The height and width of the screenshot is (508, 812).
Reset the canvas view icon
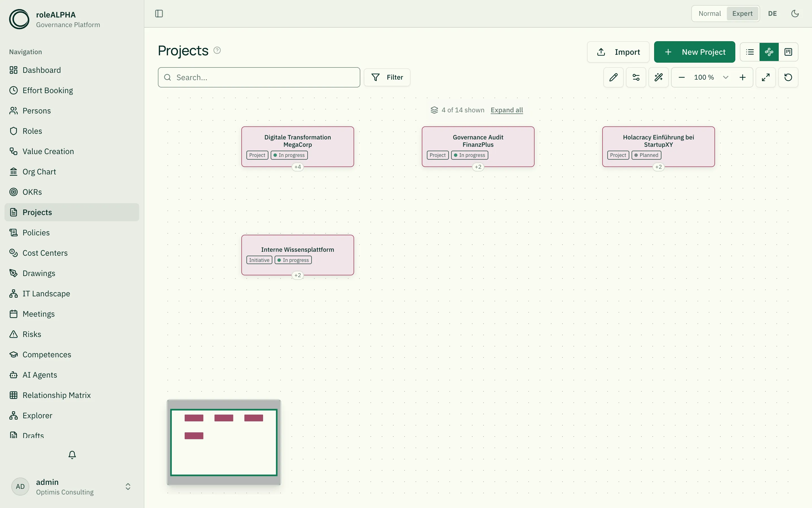(x=788, y=77)
